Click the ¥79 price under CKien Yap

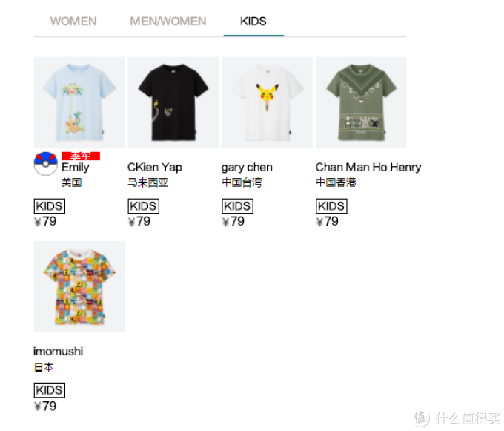[x=139, y=221]
